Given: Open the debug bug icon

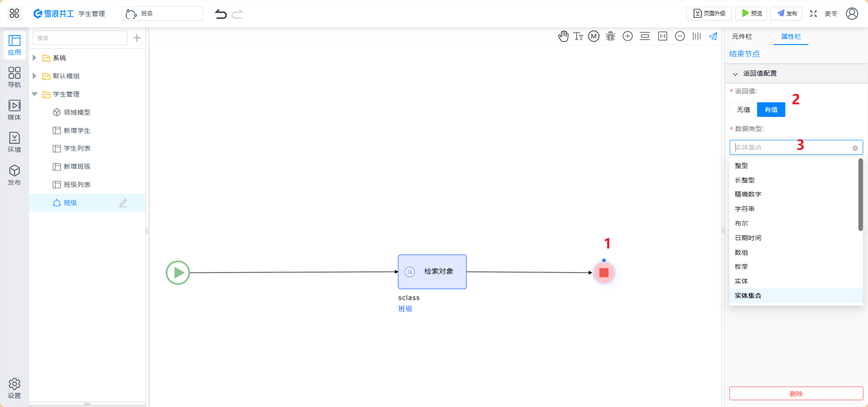Looking at the screenshot, I should 610,36.
